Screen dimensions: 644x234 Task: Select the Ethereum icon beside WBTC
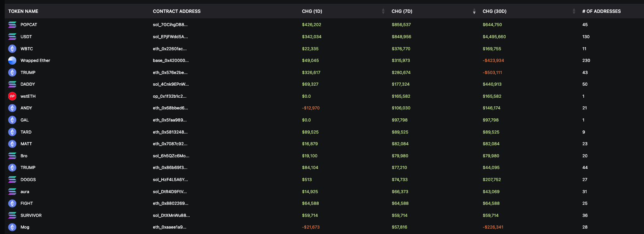coord(12,49)
